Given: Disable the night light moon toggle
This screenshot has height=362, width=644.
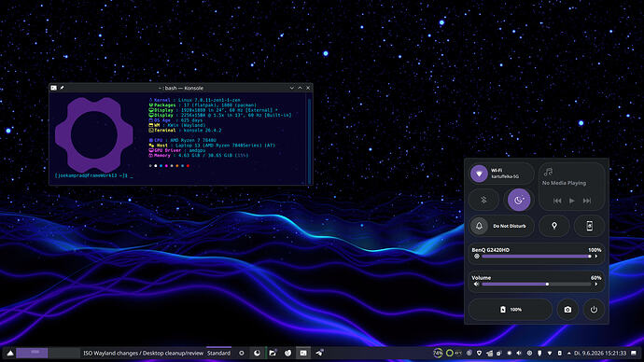Looking at the screenshot, I should click(x=519, y=200).
